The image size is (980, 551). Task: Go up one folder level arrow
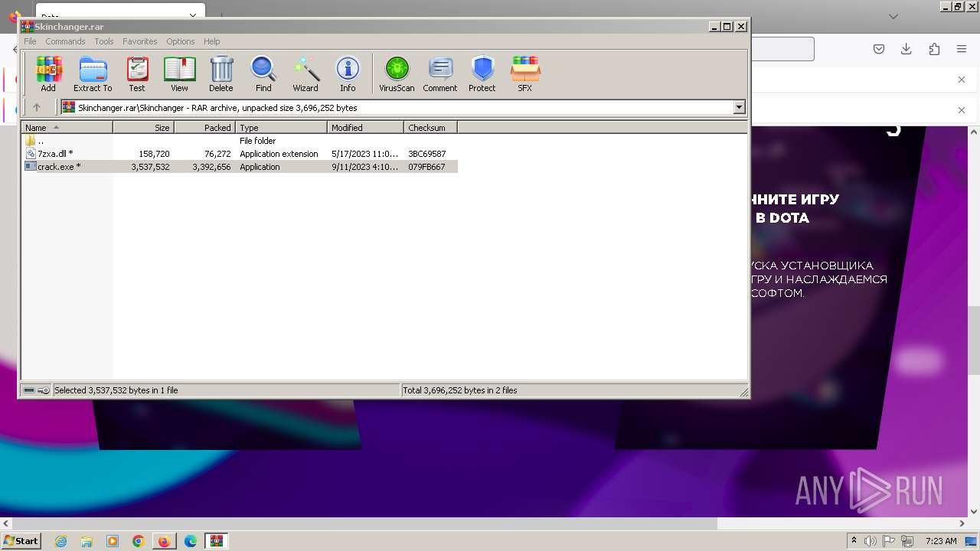36,108
